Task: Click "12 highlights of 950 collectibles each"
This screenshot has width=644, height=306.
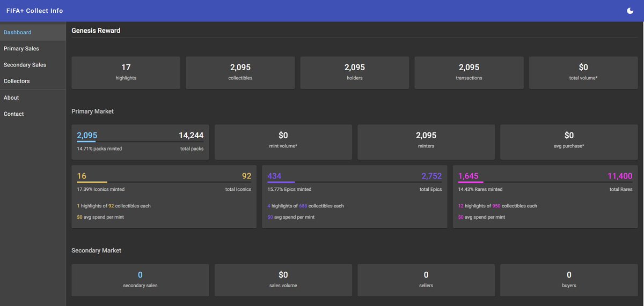Action: point(497,206)
